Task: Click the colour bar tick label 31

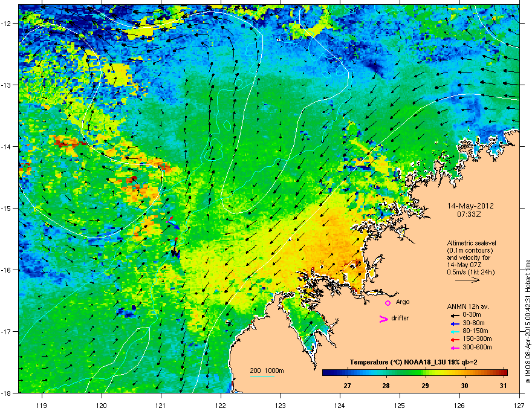Action: pos(504,386)
